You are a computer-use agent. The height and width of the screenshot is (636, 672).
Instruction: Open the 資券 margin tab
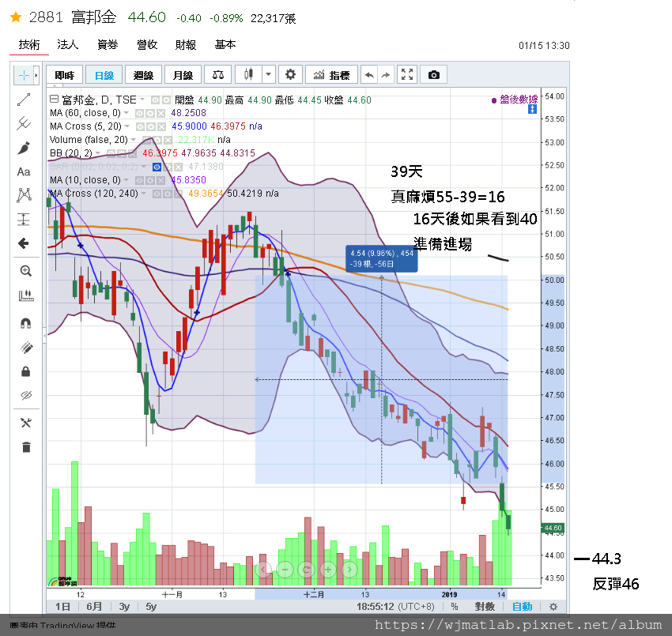point(108,44)
